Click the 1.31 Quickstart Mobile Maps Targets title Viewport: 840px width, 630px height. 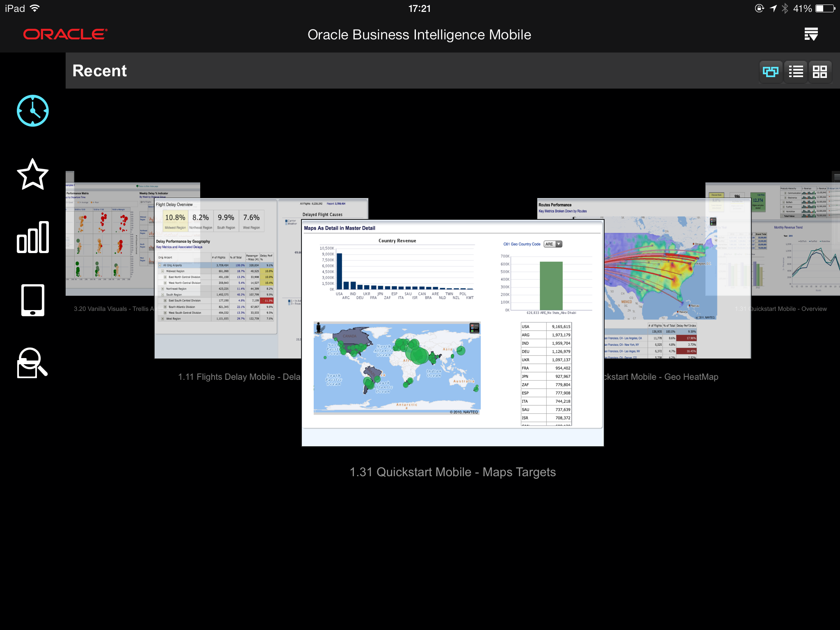tap(452, 472)
